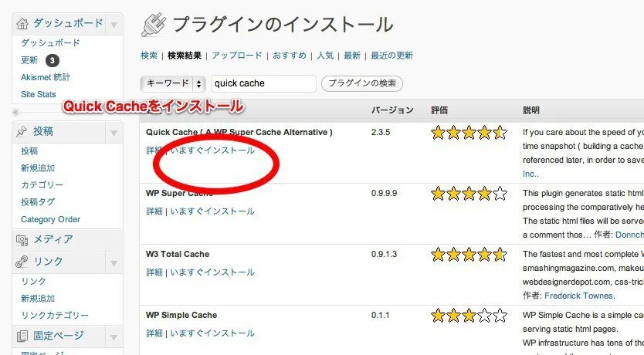This screenshot has height=355, width=644.
Task: Click the pushpin icon beside 投稿
Action: (x=22, y=132)
